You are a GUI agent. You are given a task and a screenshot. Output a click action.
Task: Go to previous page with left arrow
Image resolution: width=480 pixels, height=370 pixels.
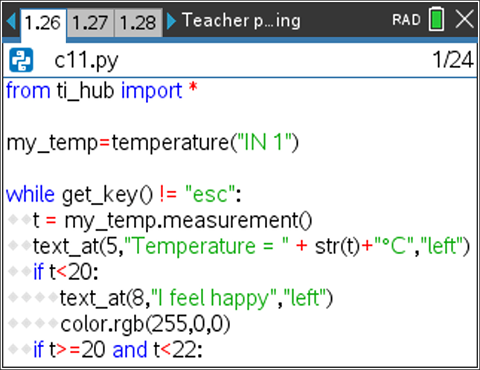[11, 22]
